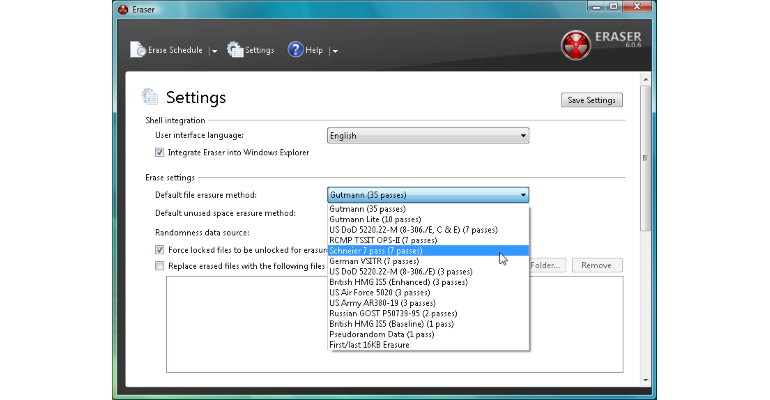Select Gutmann Lite (10 passes) option
Viewport: 770px width, 400px height.
(428, 219)
